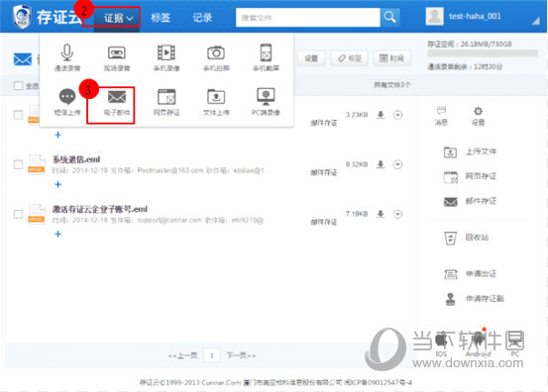Click the test-haha_001 account name
Viewport: 548px width, 392px height.
click(475, 16)
